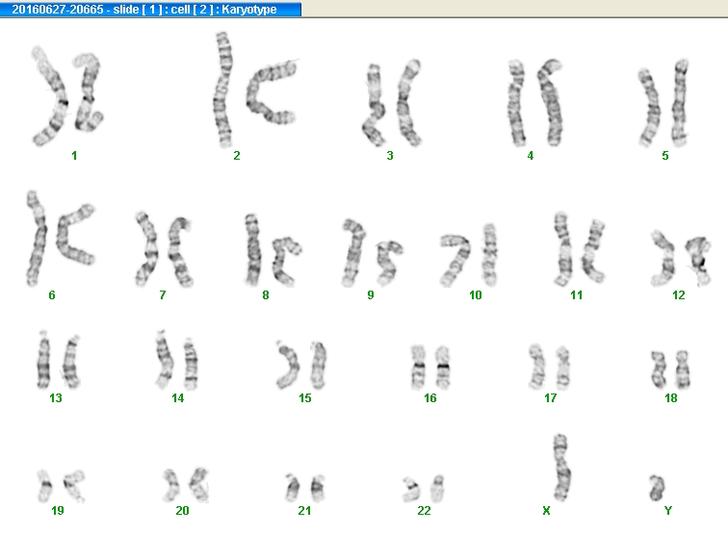The image size is (728, 560).
Task: Select the straight chromosome 2 image
Action: (x=222, y=89)
